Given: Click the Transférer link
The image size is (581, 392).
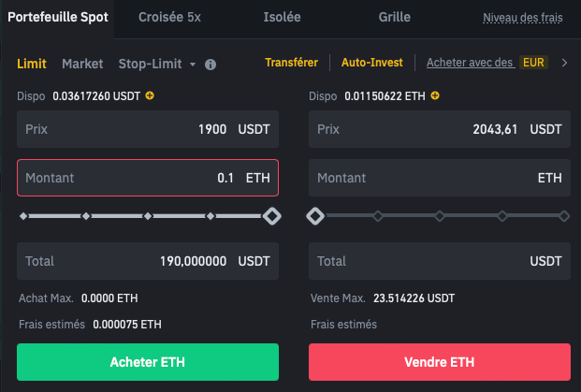Looking at the screenshot, I should [292, 63].
